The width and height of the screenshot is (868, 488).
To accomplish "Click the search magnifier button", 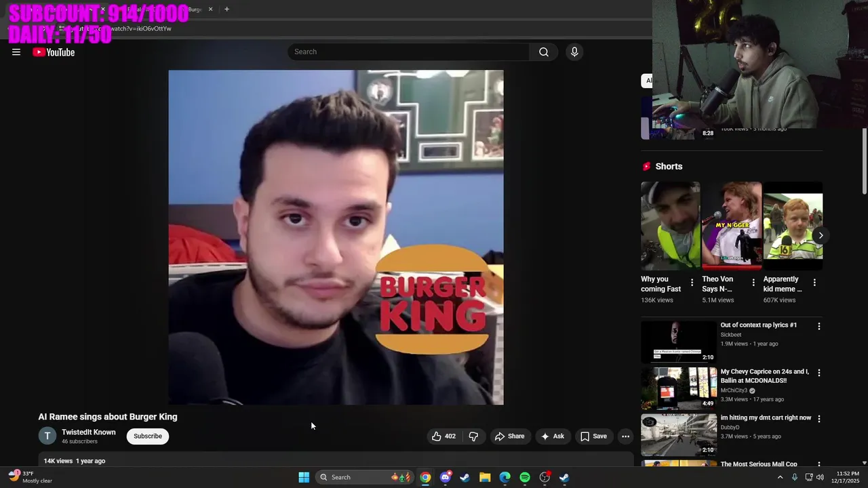I will click(543, 52).
